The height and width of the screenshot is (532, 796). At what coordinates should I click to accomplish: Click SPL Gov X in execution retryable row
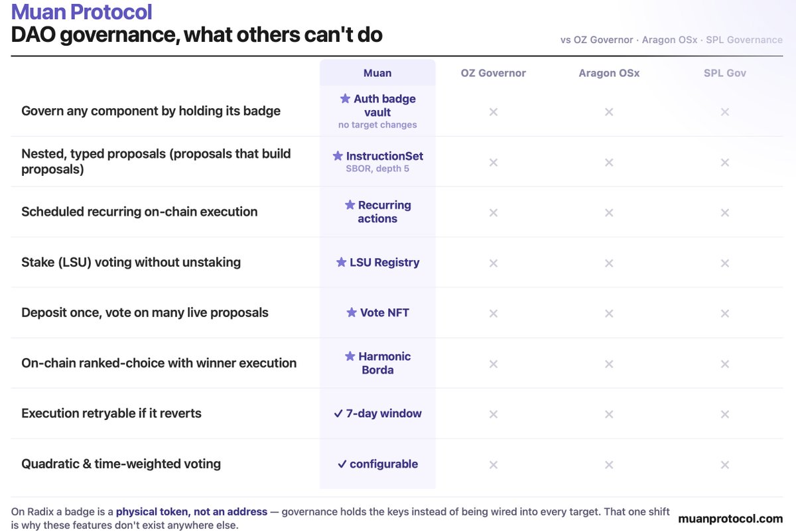[725, 415]
